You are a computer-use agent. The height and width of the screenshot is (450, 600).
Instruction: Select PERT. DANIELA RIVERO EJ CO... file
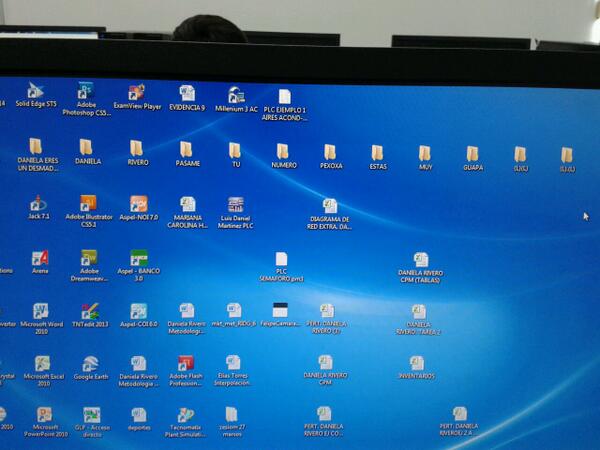click(x=324, y=422)
